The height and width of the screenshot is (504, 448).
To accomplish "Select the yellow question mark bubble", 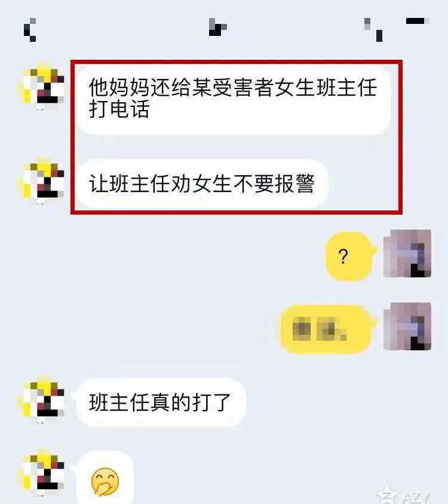I will (x=351, y=256).
